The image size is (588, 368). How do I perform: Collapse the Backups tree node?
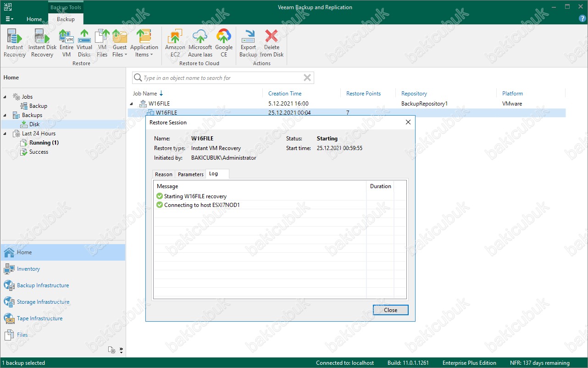coord(6,115)
